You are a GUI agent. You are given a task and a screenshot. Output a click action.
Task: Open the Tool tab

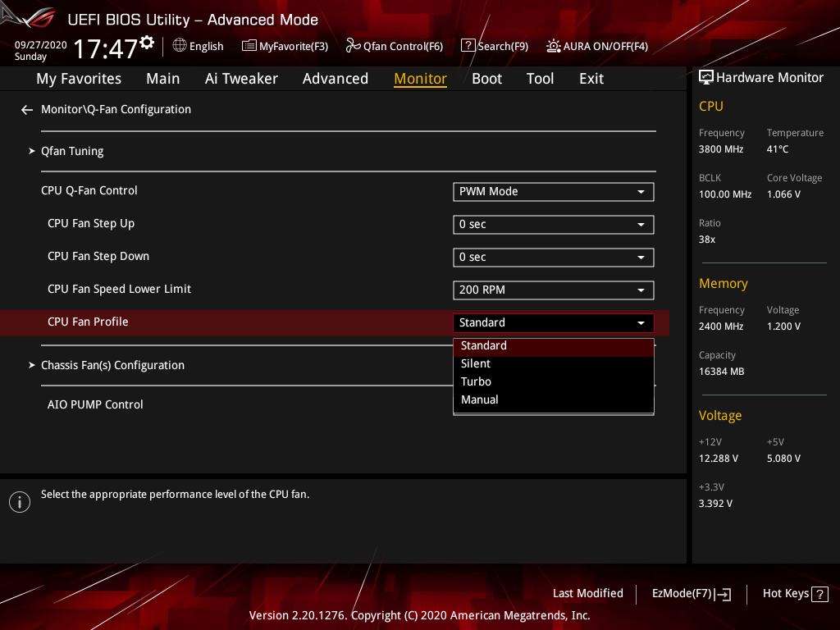pos(540,79)
